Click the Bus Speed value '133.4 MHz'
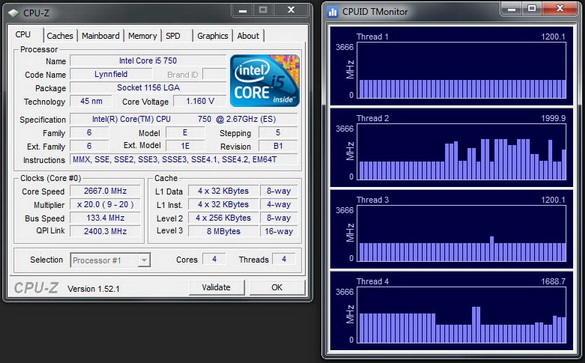Image resolution: width=585 pixels, height=363 pixels. tap(105, 218)
